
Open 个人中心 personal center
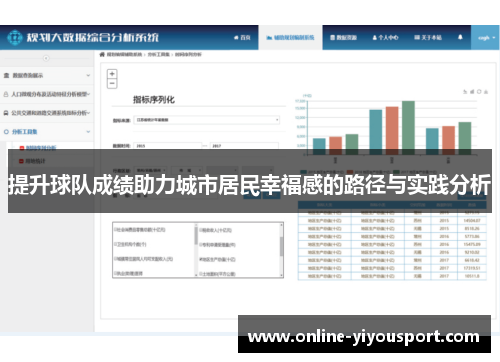tap(385, 38)
